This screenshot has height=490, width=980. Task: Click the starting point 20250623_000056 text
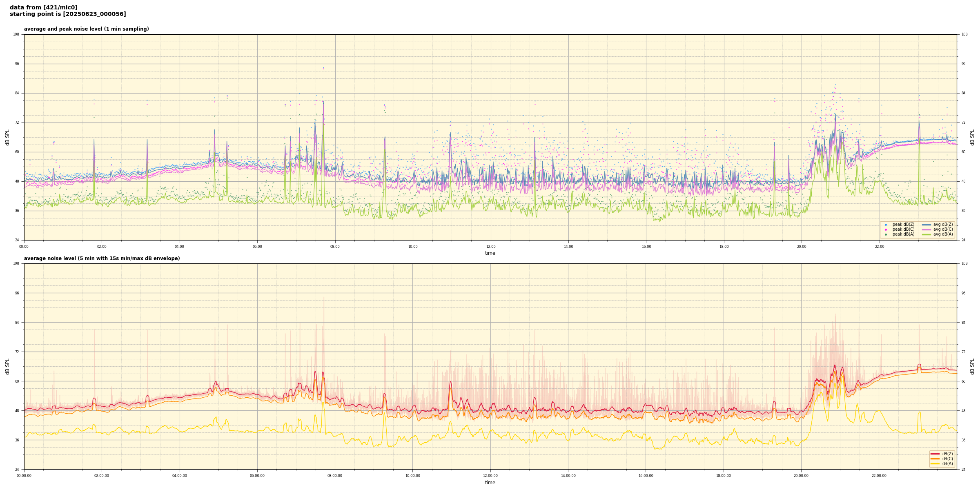[x=68, y=14]
